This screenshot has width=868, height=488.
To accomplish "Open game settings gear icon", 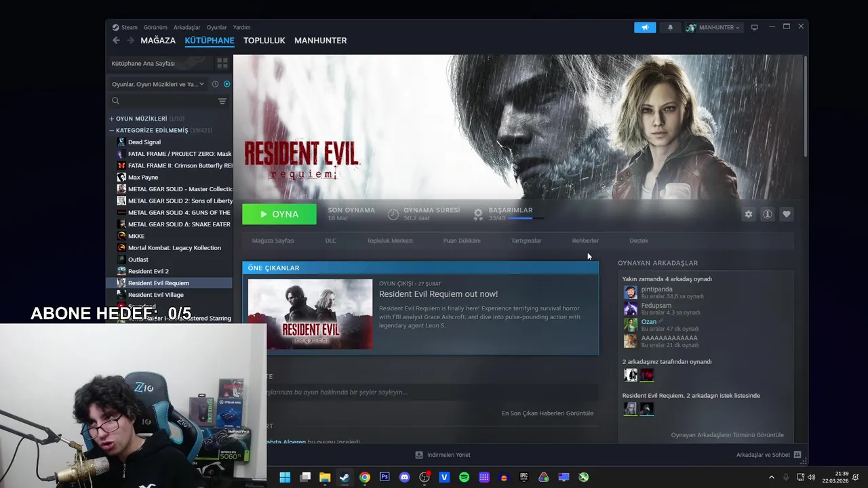I will click(x=749, y=214).
